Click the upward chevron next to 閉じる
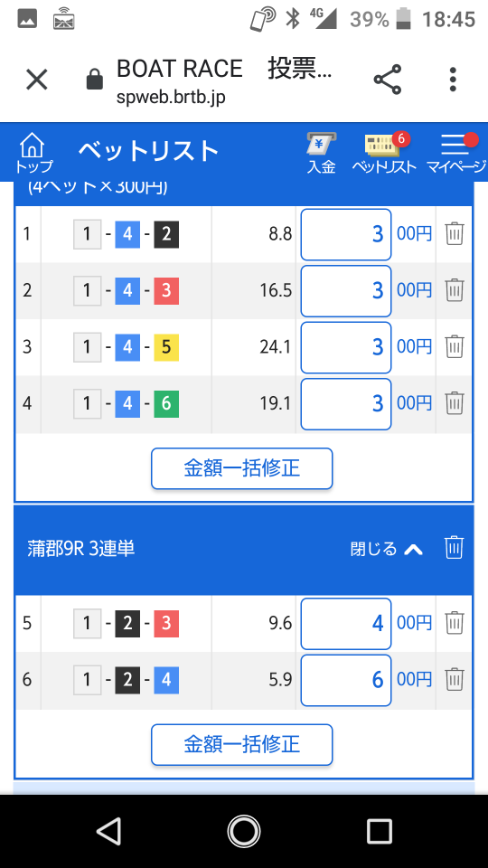488x868 pixels. (413, 549)
